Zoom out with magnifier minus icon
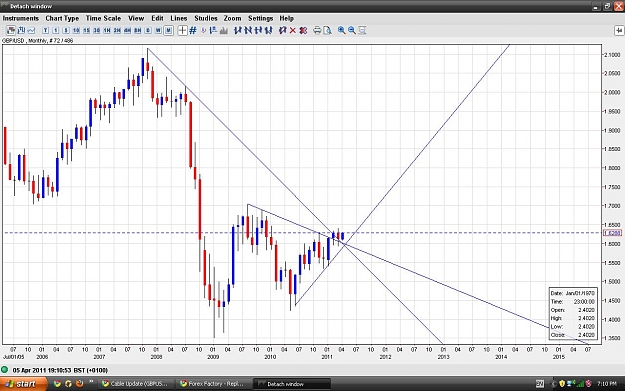 [x=352, y=30]
